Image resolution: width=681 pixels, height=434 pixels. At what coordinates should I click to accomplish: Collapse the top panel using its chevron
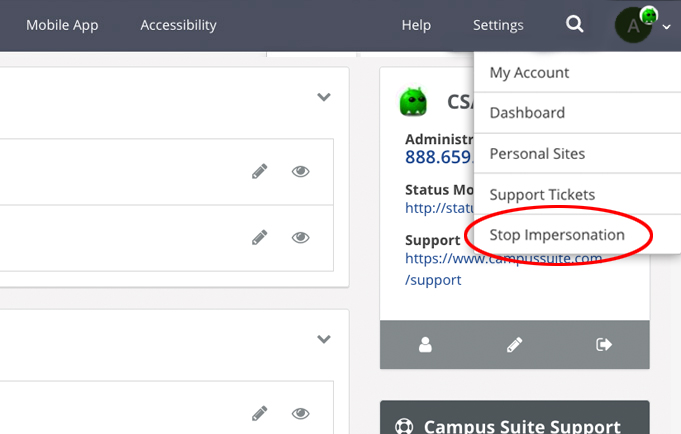pyautogui.click(x=323, y=97)
